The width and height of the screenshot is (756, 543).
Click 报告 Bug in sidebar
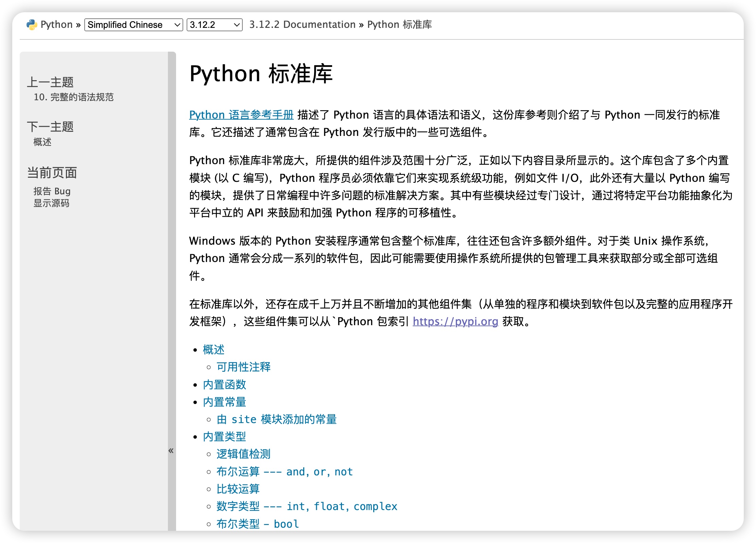(52, 191)
